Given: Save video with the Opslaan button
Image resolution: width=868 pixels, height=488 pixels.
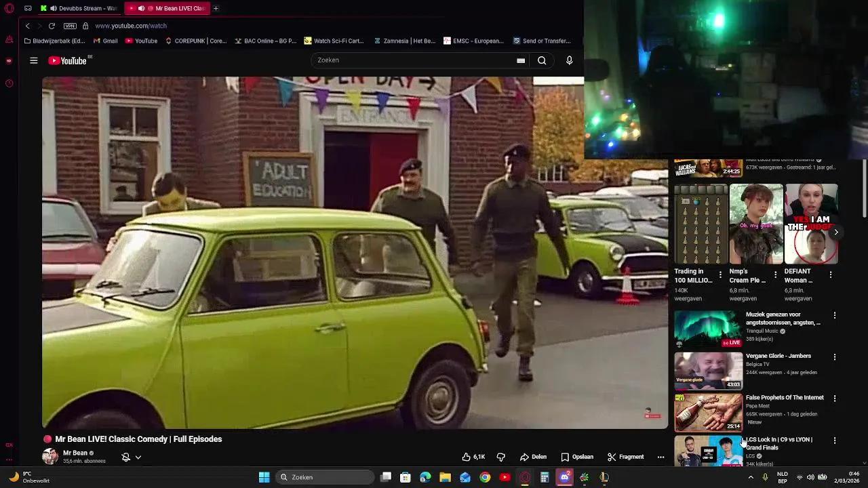Looking at the screenshot, I should tap(577, 457).
